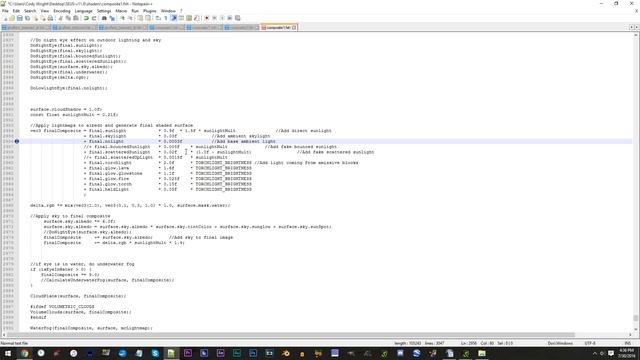Toggle synchronized vertical scrolling icon
The image size is (640, 360).
(140, 18)
